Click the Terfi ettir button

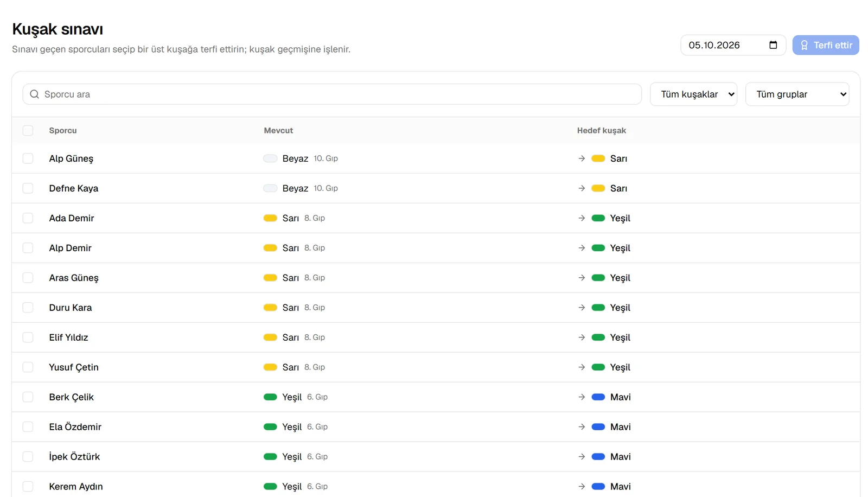[x=825, y=45]
